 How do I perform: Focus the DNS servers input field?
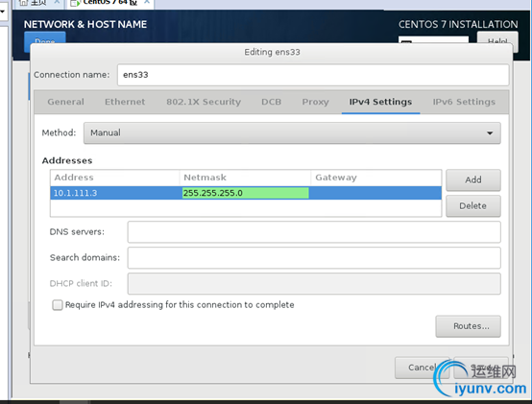pos(314,232)
